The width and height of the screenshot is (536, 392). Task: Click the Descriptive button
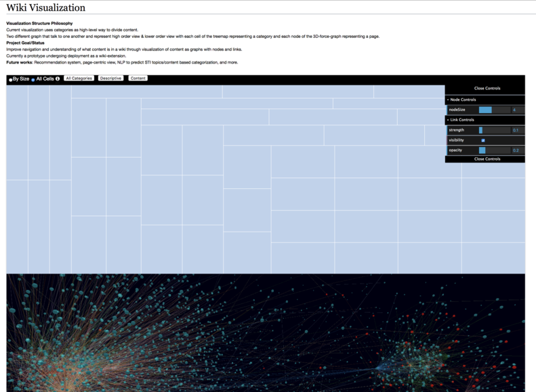(110, 78)
